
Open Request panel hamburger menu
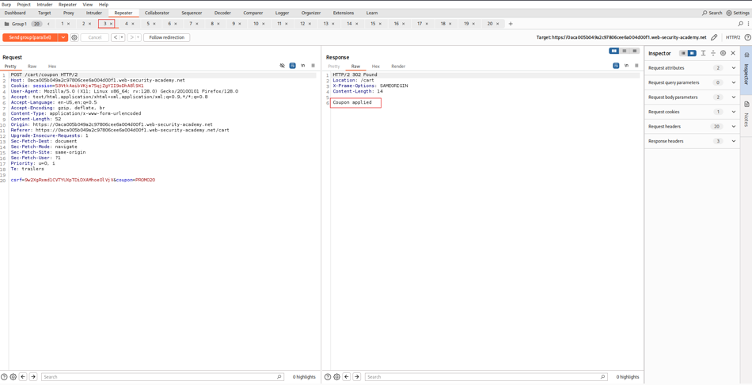coord(313,65)
